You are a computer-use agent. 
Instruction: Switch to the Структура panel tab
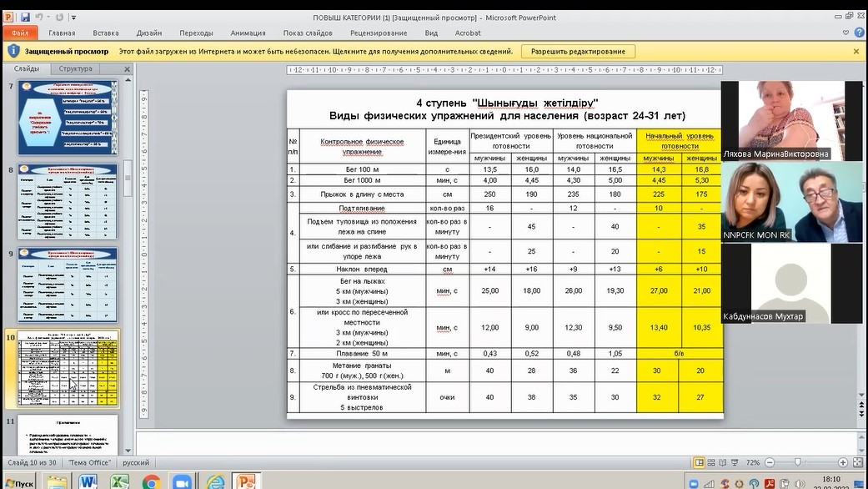pos(75,68)
